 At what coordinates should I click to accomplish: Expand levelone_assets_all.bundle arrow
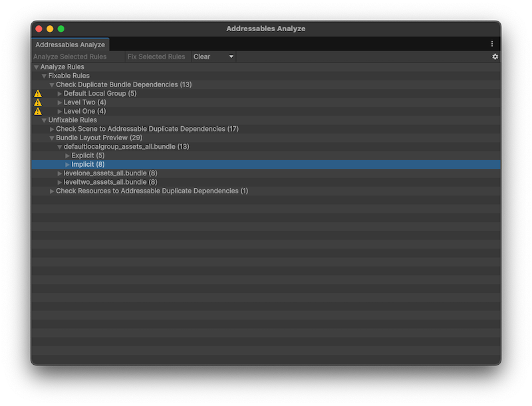coord(60,173)
